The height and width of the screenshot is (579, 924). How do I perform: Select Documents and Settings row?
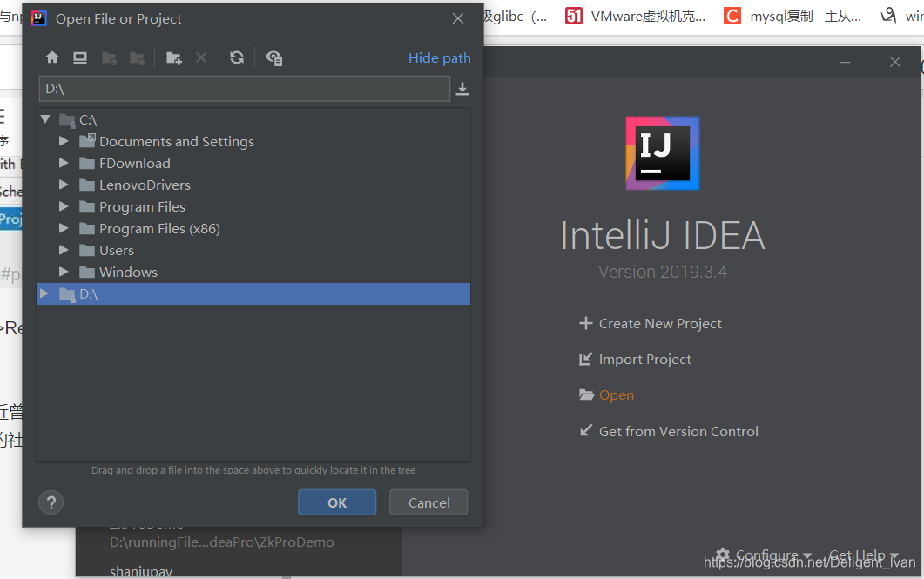[x=253, y=141]
